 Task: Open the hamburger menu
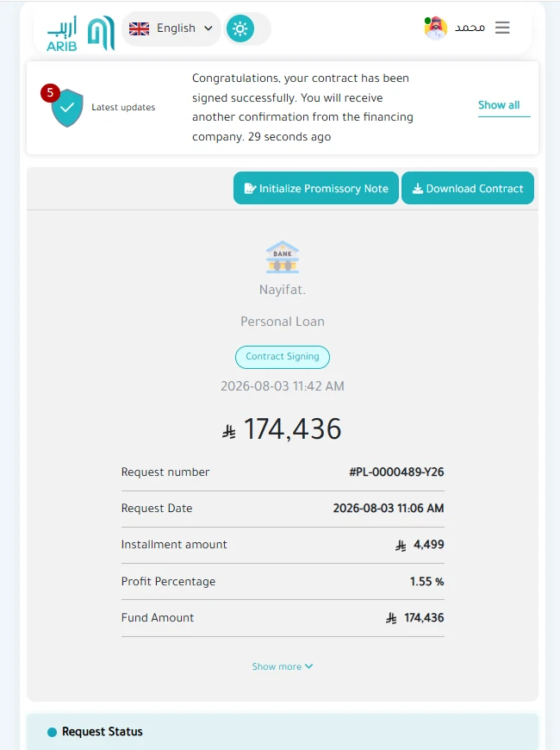tap(502, 28)
